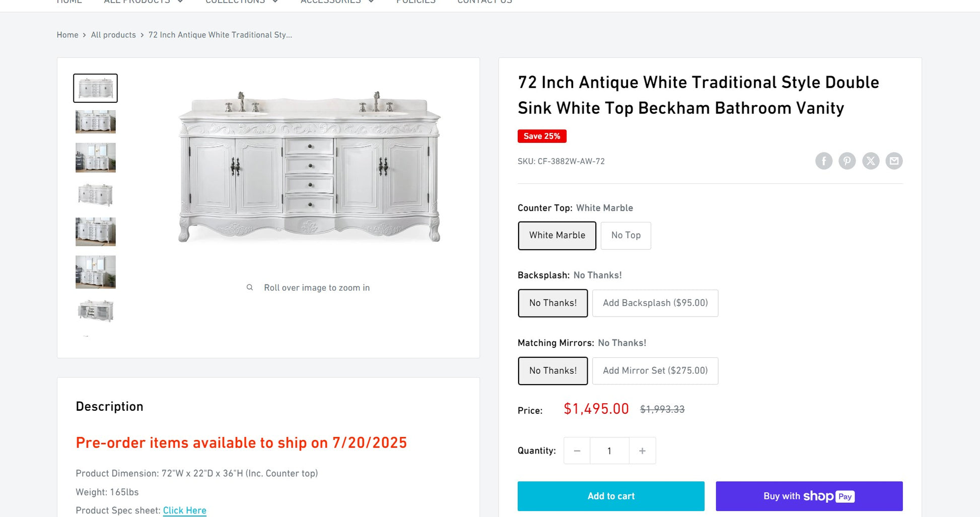Viewport: 980px width, 517px height.
Task: Go to Home via breadcrumb link
Action: tap(67, 35)
